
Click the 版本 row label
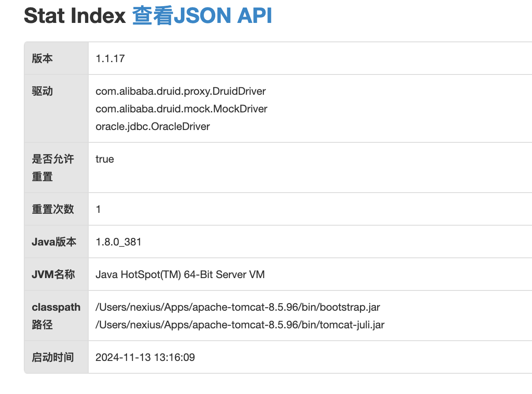click(42, 59)
